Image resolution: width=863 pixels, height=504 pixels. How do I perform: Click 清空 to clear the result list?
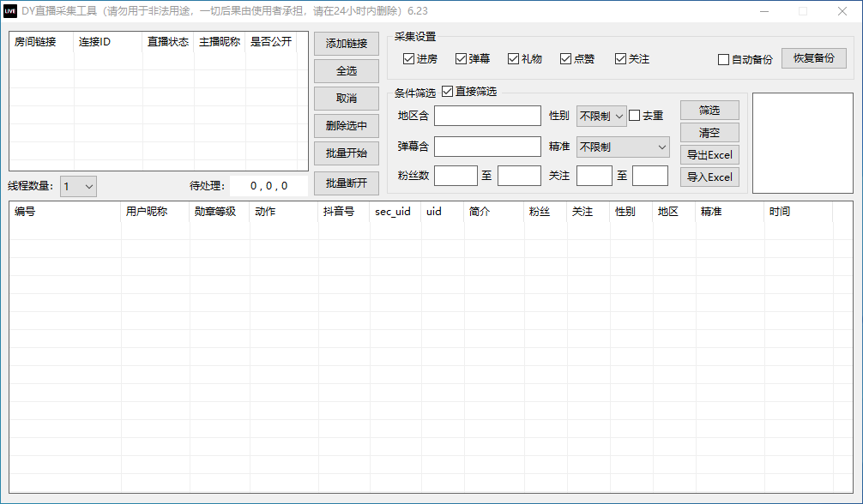coord(709,132)
